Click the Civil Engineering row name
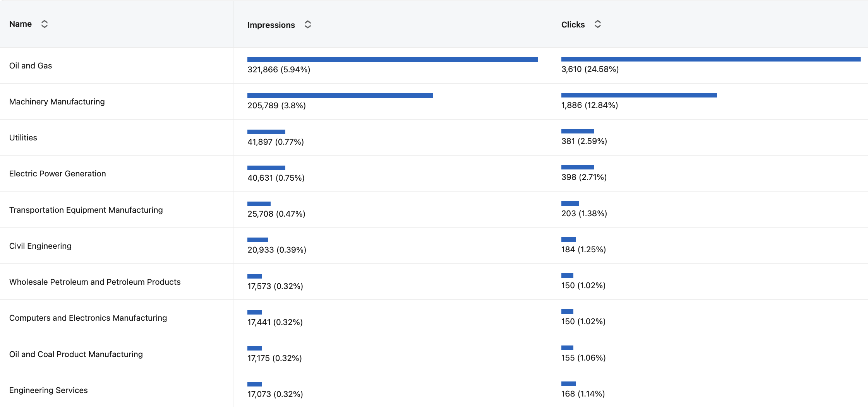 tap(40, 246)
